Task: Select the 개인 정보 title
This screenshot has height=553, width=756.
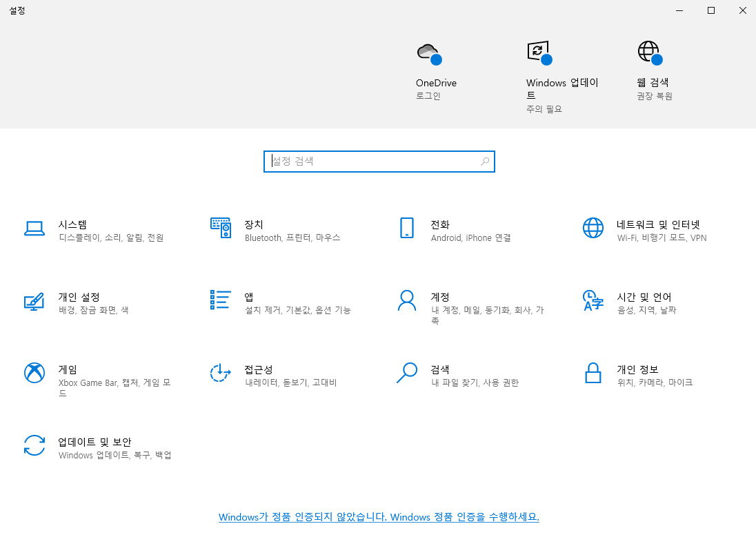Action: [637, 369]
